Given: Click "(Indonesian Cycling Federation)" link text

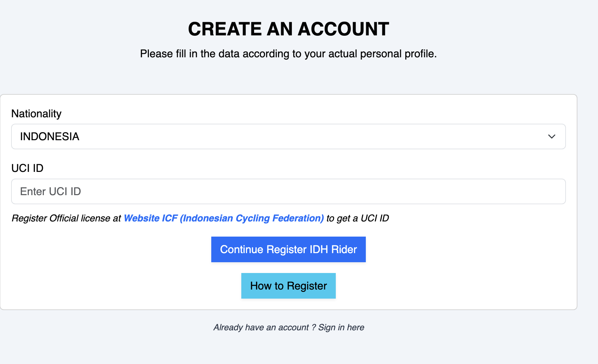Looking at the screenshot, I should coord(252,218).
